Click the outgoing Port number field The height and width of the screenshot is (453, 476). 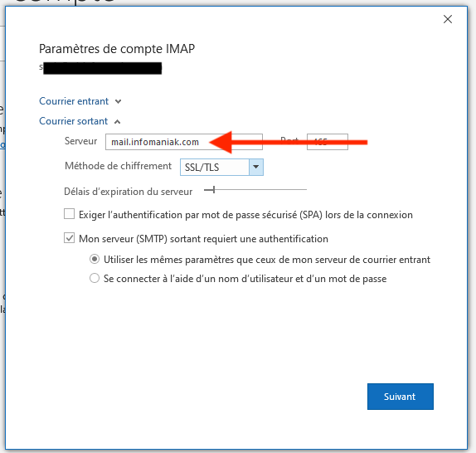328,142
